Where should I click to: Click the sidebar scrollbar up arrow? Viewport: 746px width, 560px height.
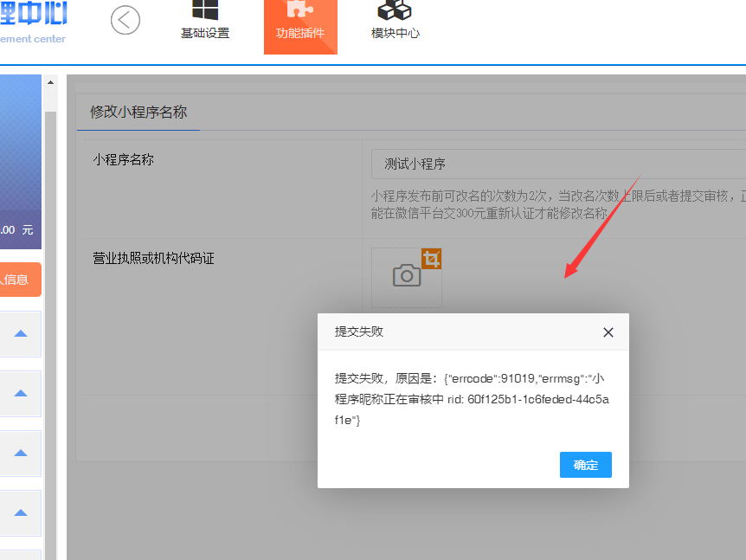50,82
